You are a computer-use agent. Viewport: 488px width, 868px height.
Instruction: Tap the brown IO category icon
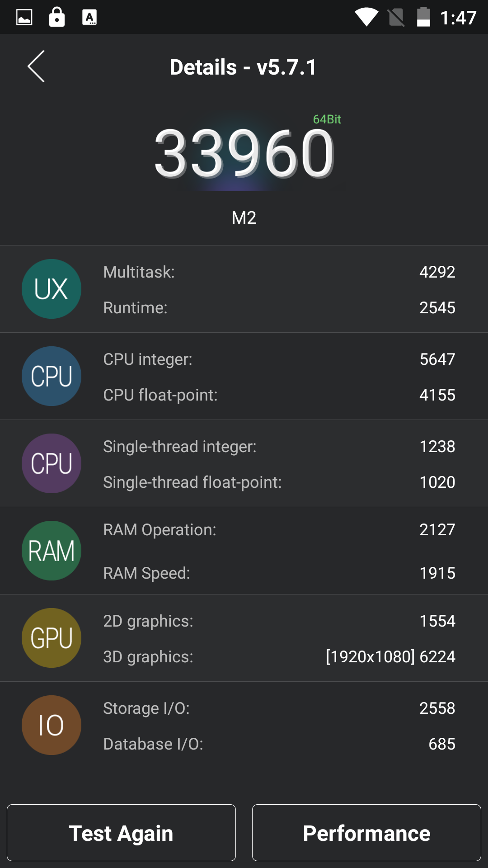click(x=52, y=725)
